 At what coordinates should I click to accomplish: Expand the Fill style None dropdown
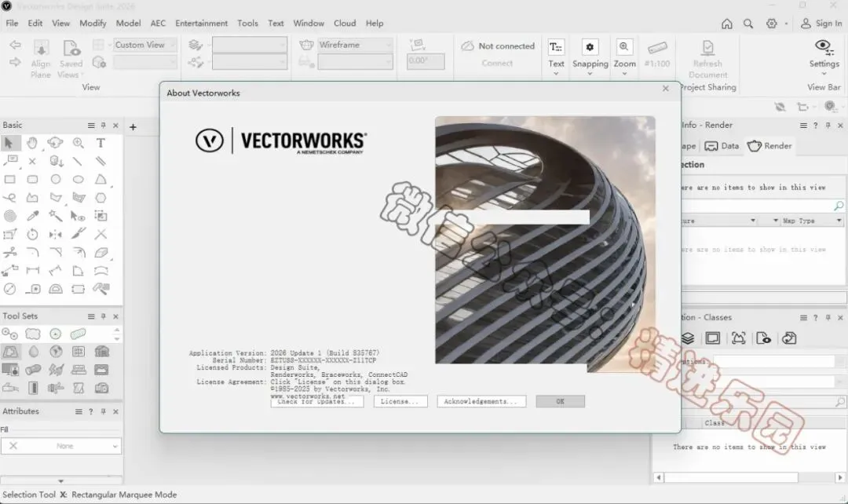(x=61, y=446)
